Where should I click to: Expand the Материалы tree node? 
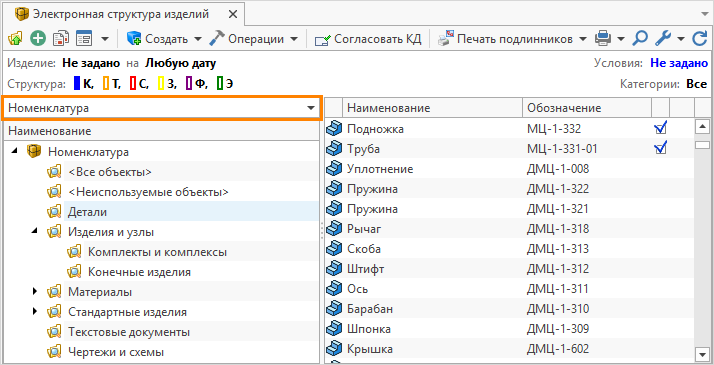(35, 291)
